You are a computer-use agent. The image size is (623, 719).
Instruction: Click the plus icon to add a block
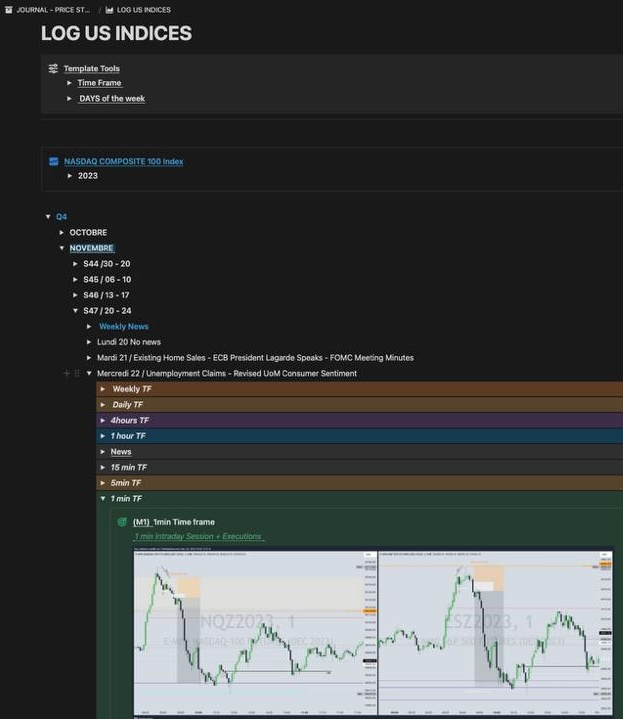pyautogui.click(x=67, y=373)
